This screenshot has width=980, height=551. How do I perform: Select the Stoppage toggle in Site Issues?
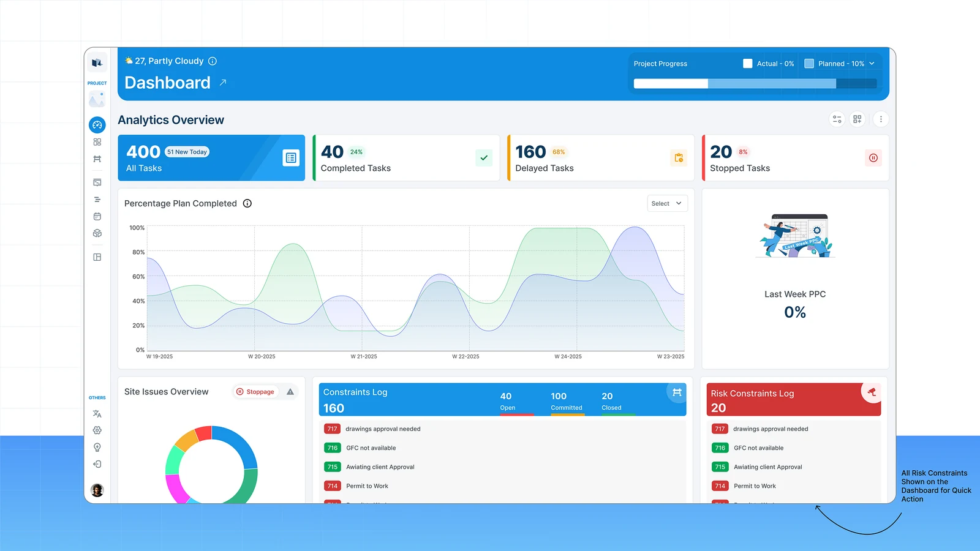255,392
